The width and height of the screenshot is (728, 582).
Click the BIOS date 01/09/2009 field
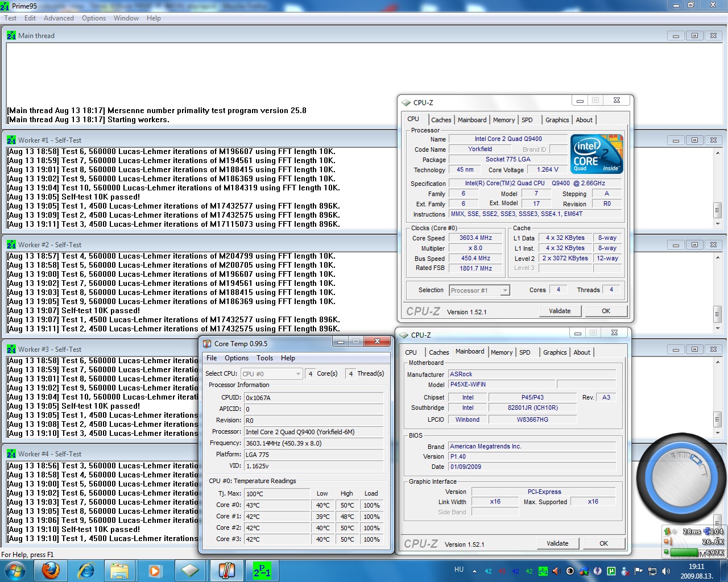(532, 467)
